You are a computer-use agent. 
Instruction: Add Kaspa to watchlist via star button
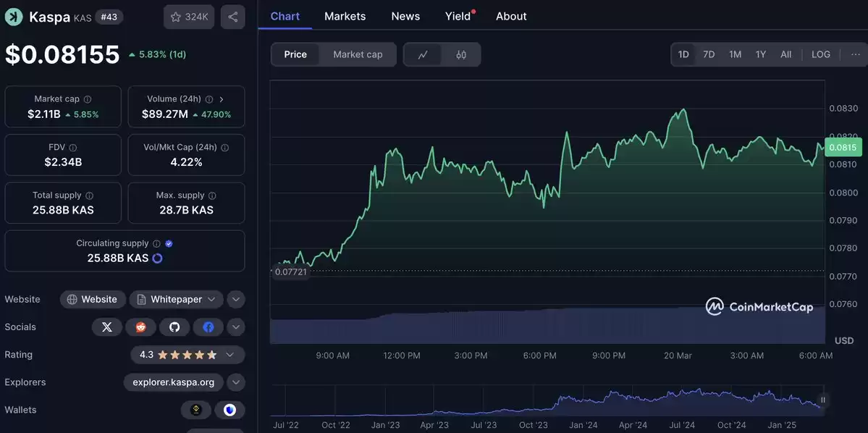189,17
